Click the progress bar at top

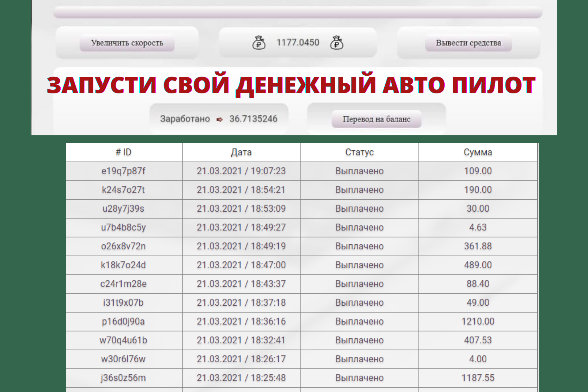298,13
